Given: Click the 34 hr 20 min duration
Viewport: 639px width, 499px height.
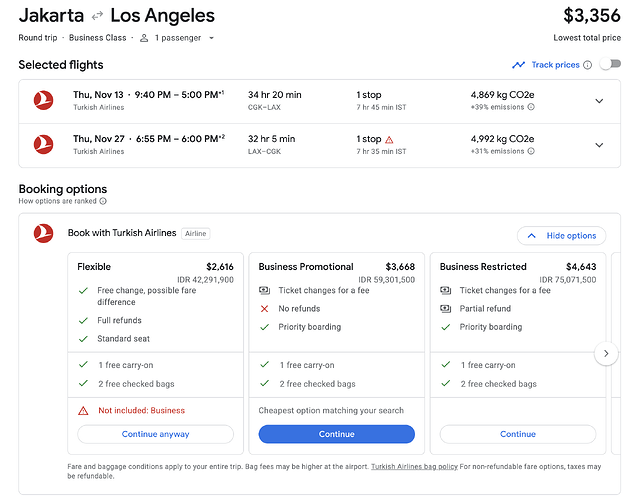Looking at the screenshot, I should pos(274,95).
